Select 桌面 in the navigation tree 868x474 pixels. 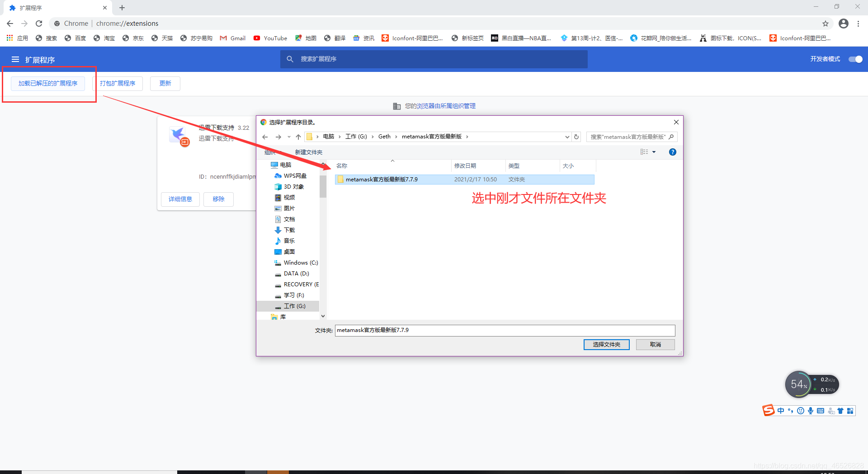284,252
